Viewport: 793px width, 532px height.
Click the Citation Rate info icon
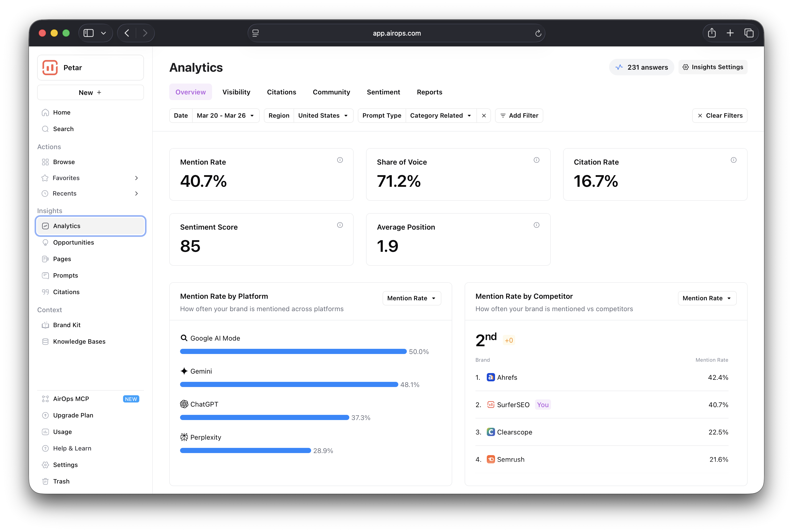733,160
